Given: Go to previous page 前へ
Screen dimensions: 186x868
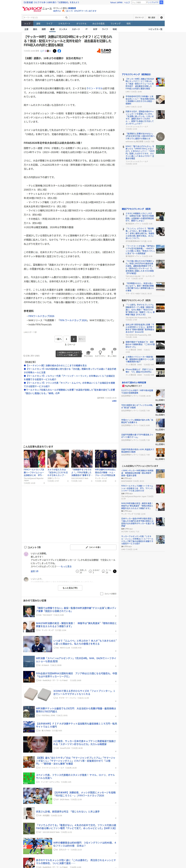Looking at the screenshot, I should click(x=59, y=339).
